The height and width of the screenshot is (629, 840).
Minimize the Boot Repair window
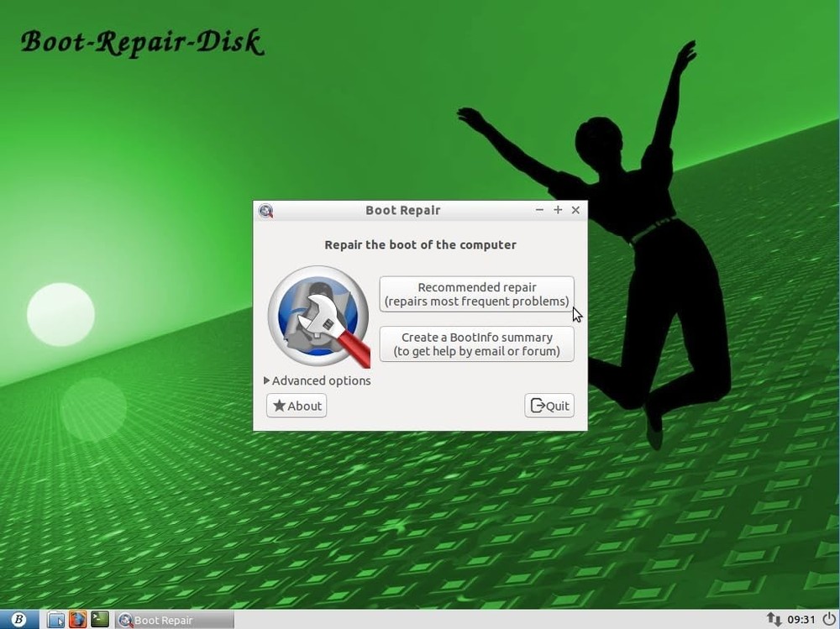(539, 210)
